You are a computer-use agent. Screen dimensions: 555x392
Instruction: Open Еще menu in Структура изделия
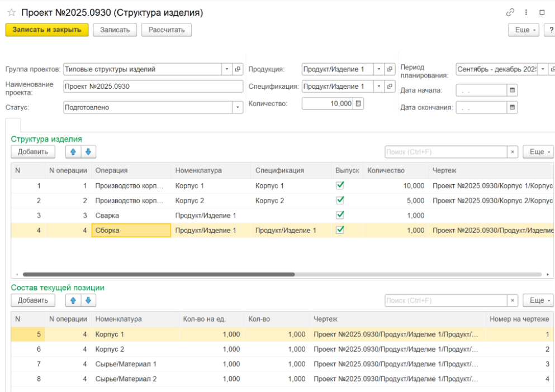coord(537,151)
